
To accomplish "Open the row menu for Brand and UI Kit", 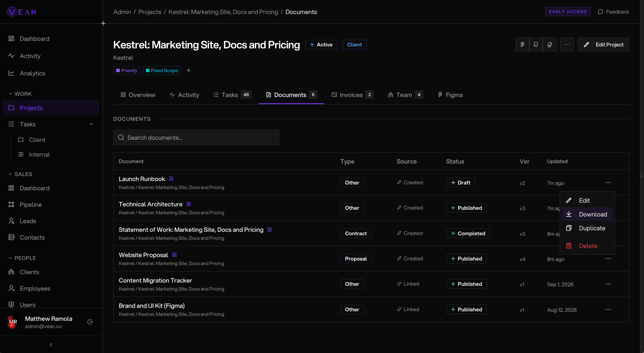I will point(608,309).
